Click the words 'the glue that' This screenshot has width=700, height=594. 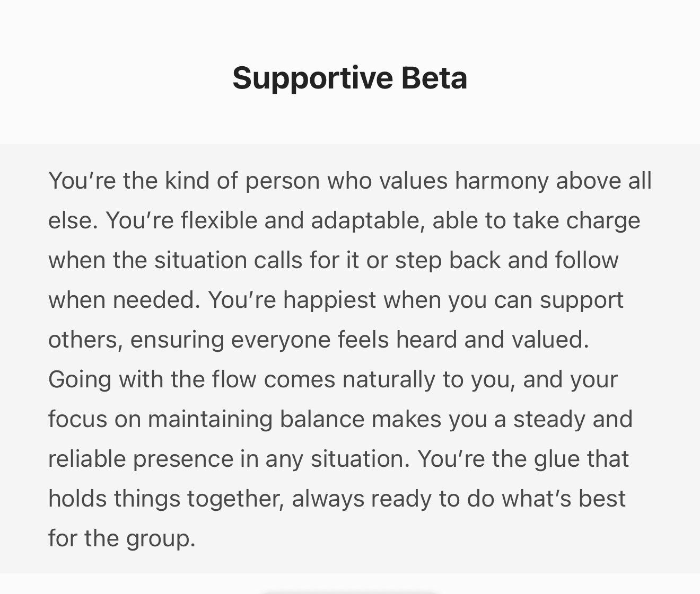coord(560,459)
